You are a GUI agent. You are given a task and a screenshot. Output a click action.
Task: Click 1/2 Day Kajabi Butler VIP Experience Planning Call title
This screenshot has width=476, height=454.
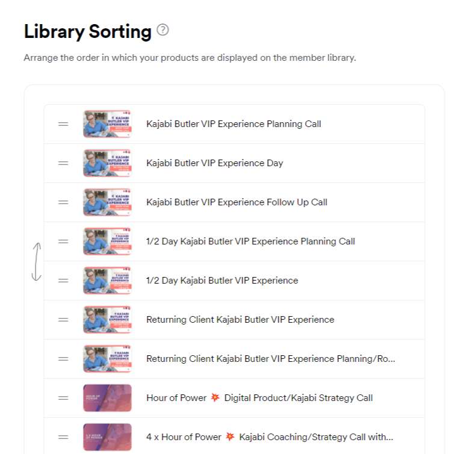coord(250,241)
